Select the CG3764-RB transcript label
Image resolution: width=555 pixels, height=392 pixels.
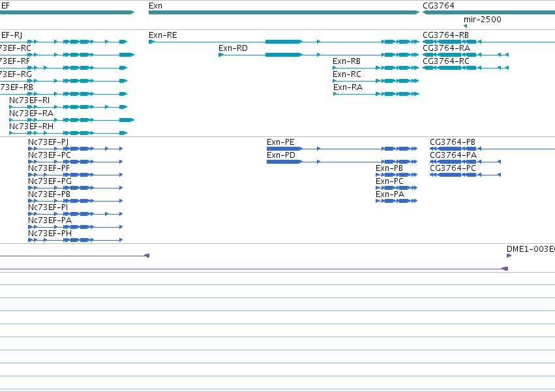click(445, 35)
